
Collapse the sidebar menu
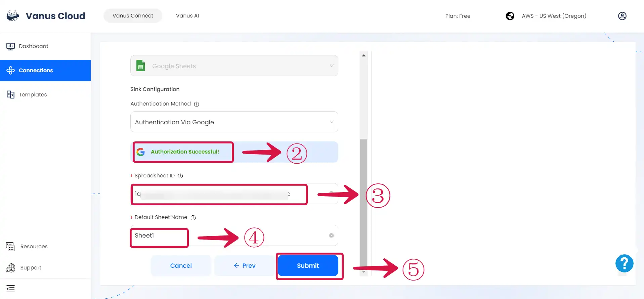(10, 289)
